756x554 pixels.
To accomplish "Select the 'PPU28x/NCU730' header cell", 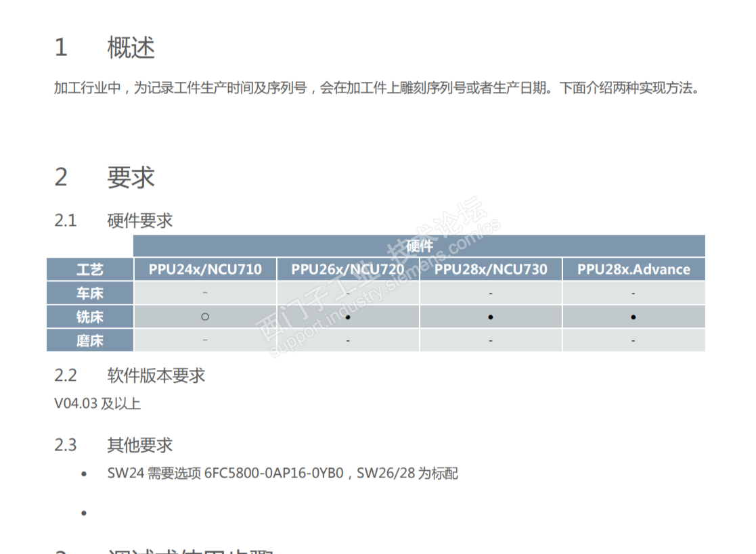I will click(491, 269).
